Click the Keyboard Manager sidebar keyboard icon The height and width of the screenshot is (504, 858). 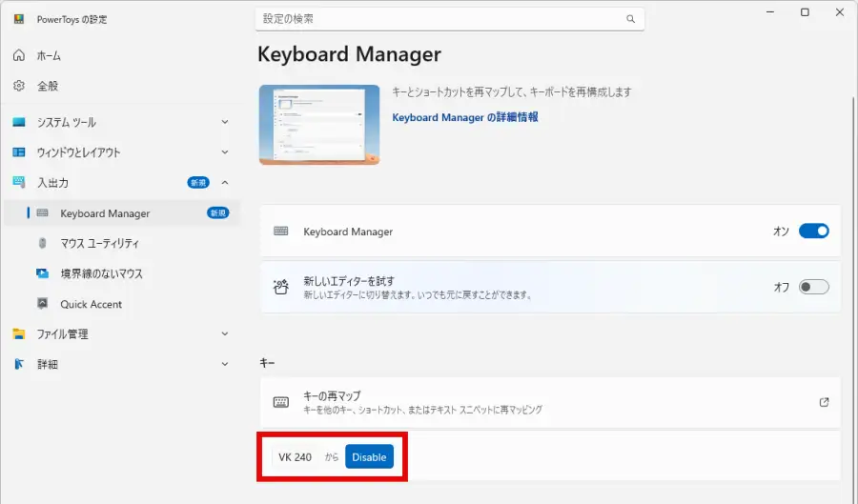[42, 212]
